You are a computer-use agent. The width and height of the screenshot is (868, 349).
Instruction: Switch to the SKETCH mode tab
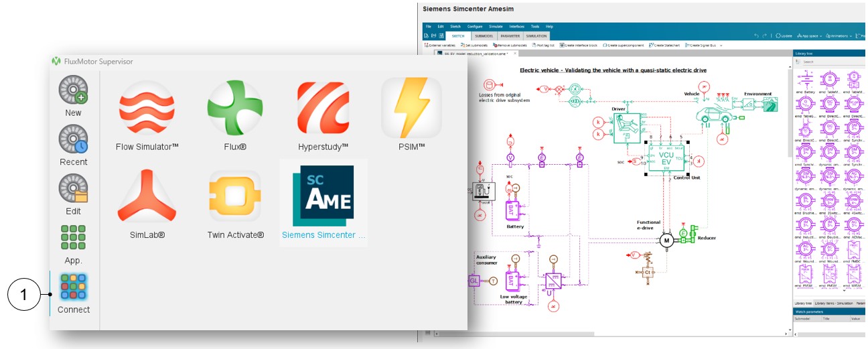(x=458, y=36)
